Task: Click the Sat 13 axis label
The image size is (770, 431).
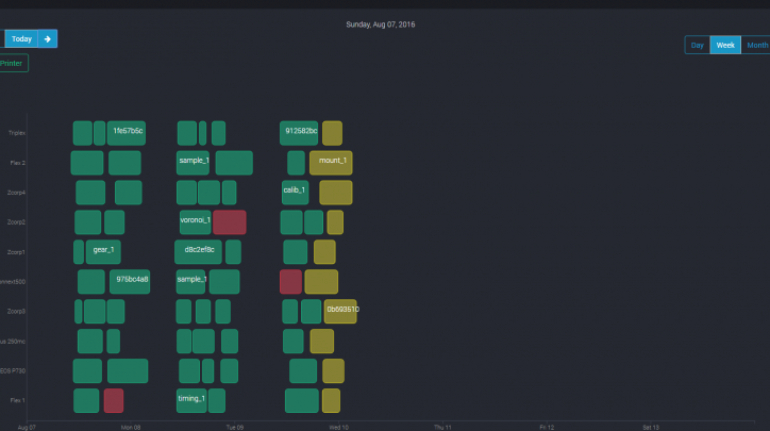Action: (x=651, y=428)
